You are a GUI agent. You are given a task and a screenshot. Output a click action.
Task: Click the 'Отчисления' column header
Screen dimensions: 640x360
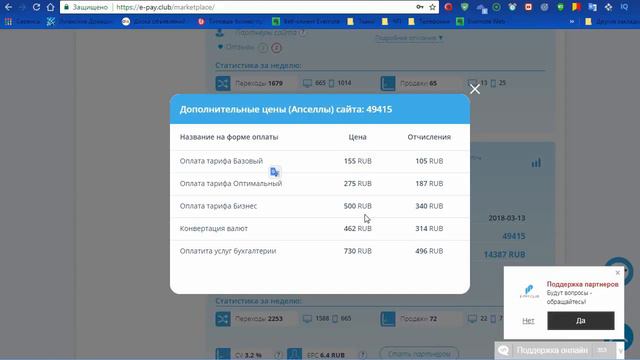pyautogui.click(x=429, y=137)
